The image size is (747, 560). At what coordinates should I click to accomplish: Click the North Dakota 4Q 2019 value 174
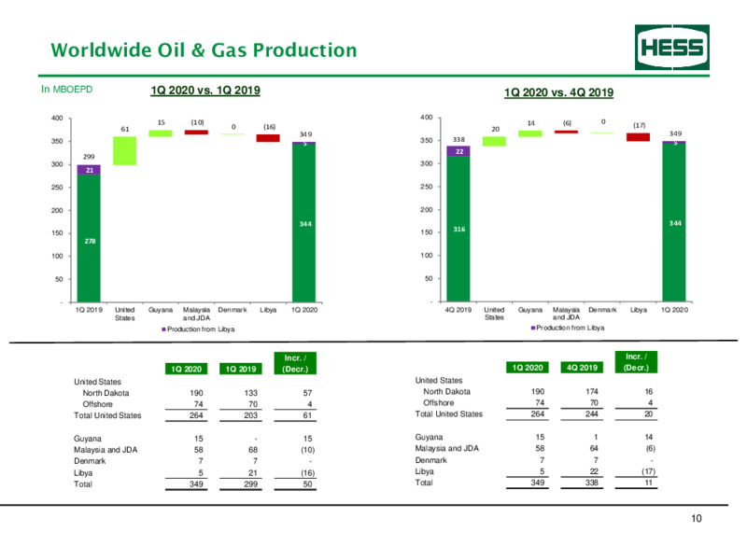(x=592, y=391)
